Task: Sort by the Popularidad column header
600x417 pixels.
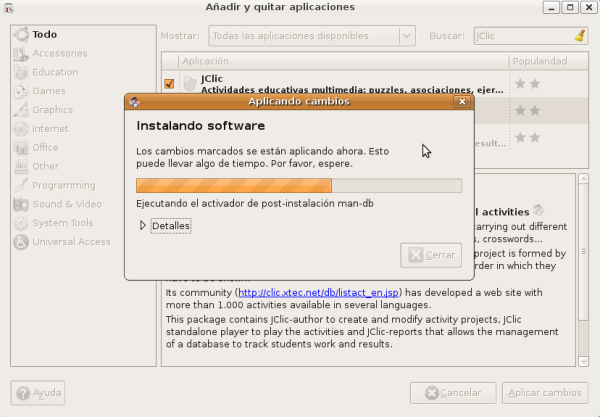Action: point(538,61)
